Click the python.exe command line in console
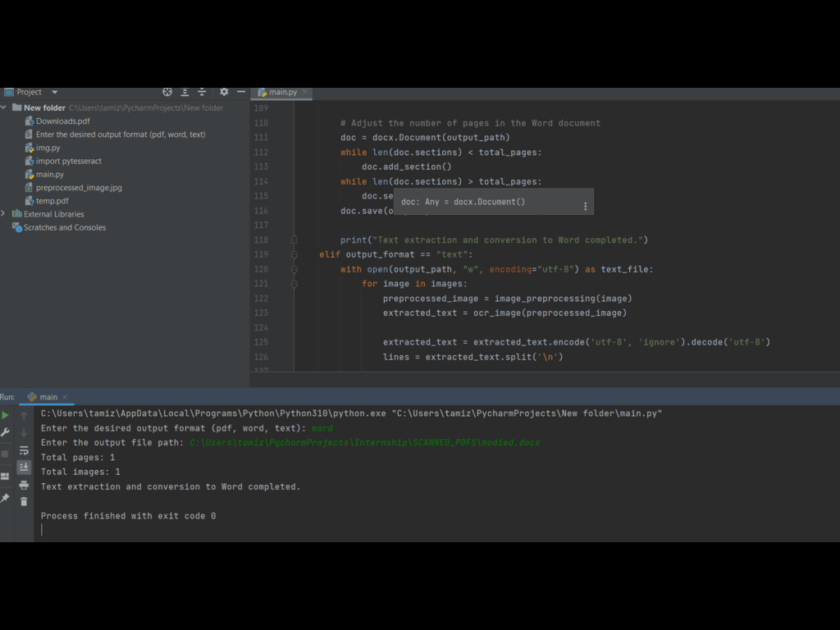Image resolution: width=840 pixels, height=630 pixels. point(351,413)
